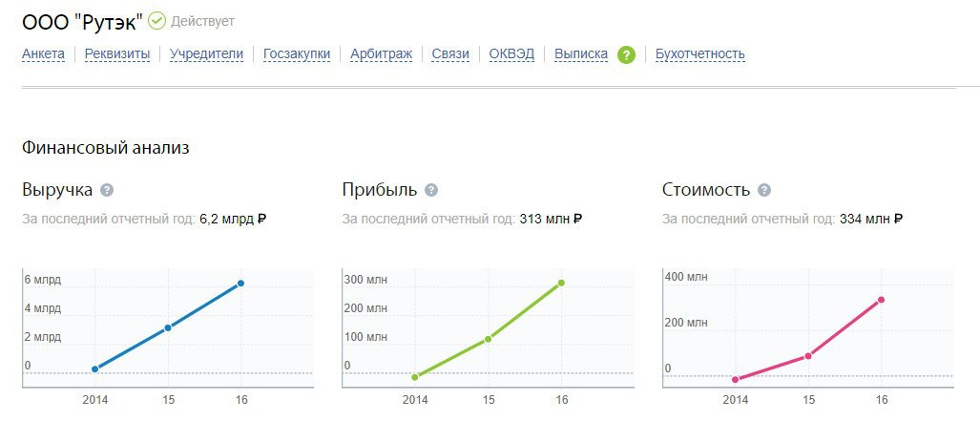Click the 334 млн ₽ value figure
The width and height of the screenshot is (980, 442).
[871, 220]
